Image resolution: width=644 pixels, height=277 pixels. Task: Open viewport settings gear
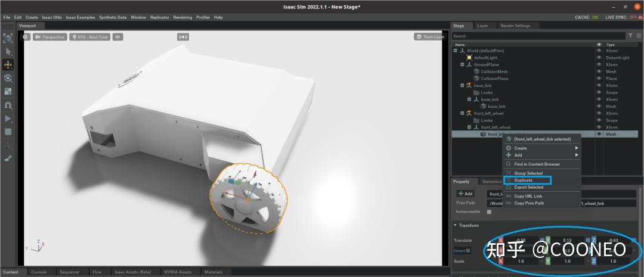tap(26, 37)
